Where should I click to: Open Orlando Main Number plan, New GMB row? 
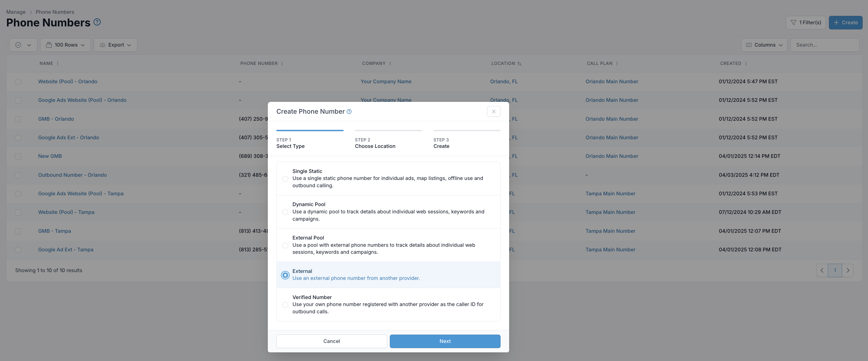612,156
